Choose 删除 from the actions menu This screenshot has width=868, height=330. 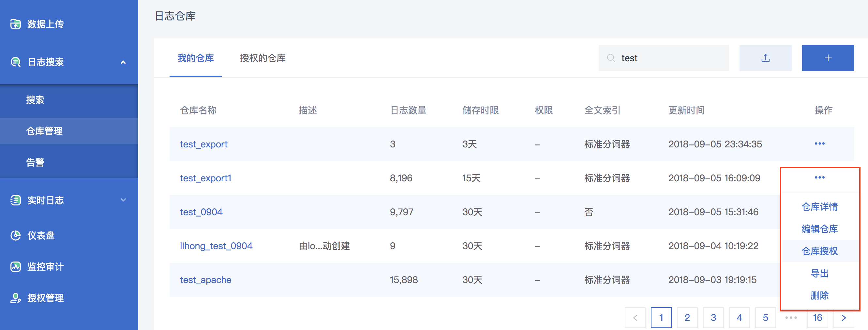pyautogui.click(x=819, y=296)
